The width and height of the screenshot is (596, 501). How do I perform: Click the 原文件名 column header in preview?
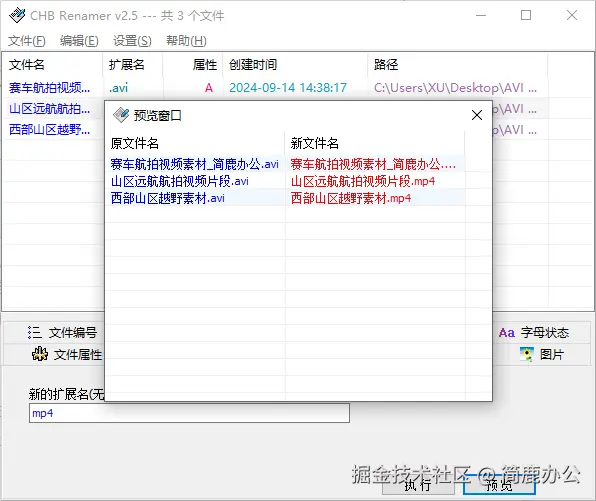[x=196, y=143]
